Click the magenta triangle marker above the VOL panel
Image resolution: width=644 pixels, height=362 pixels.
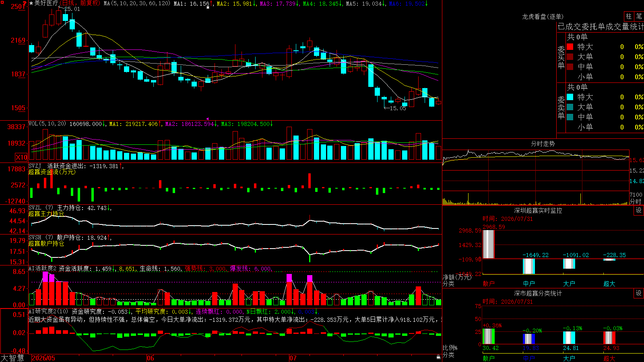pyautogui.click(x=207, y=119)
